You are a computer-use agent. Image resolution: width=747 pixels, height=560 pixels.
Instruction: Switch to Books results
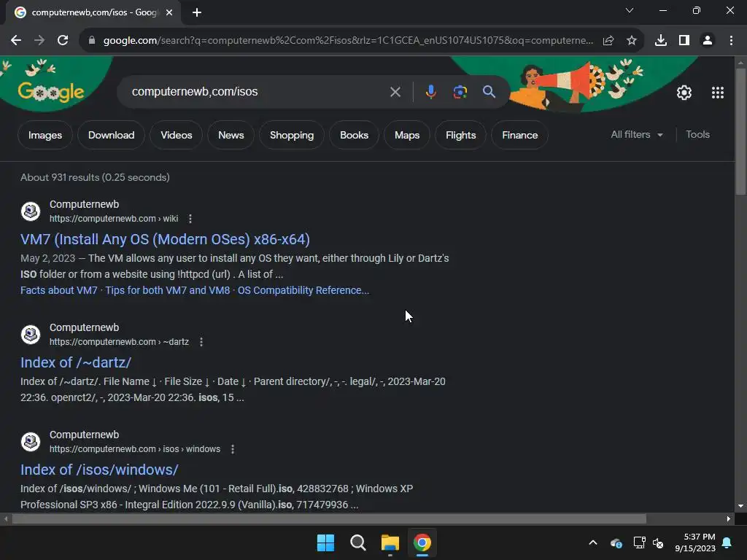pyautogui.click(x=354, y=135)
